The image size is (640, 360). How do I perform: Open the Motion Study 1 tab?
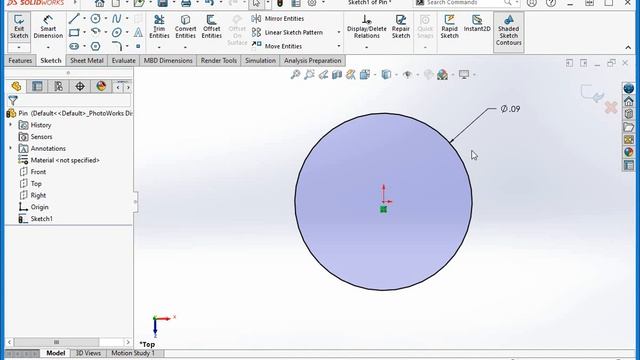(133, 353)
